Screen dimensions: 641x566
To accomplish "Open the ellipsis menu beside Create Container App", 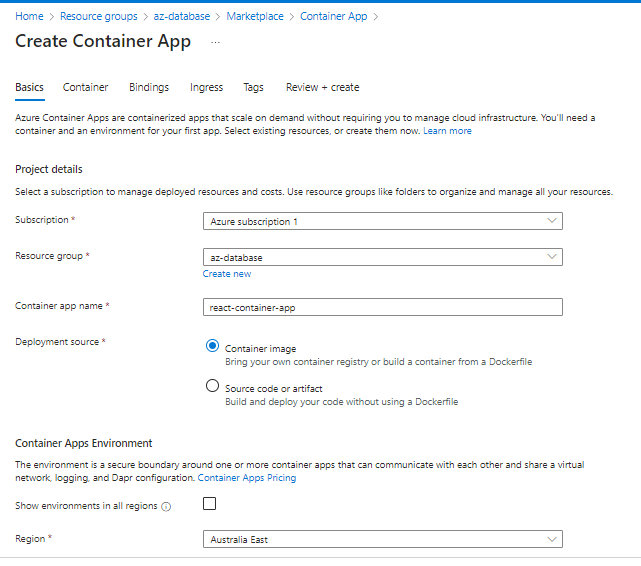I will coord(215,42).
